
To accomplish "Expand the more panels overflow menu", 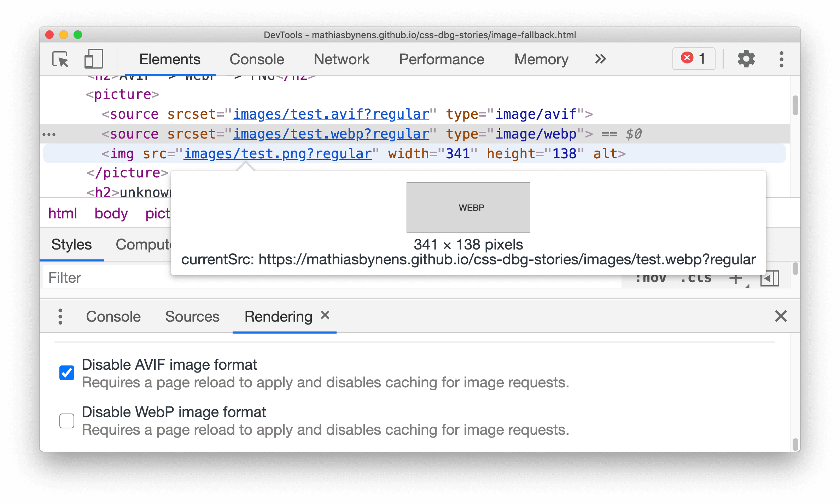I will point(600,58).
